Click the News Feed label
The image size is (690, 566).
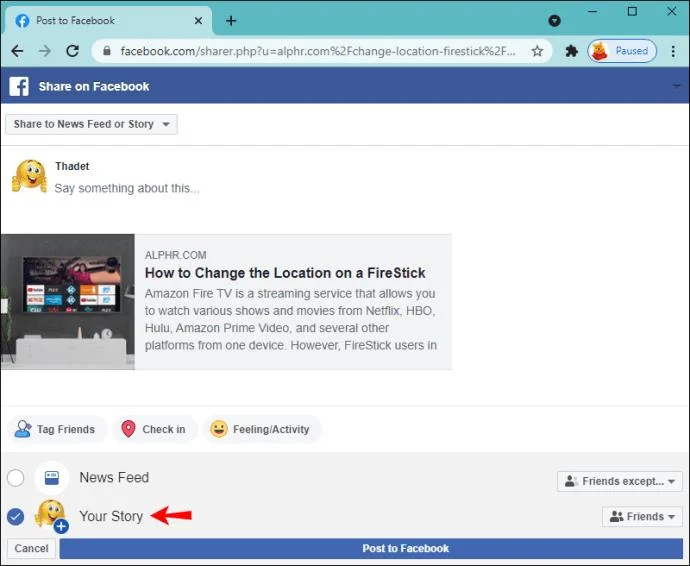[x=114, y=478]
